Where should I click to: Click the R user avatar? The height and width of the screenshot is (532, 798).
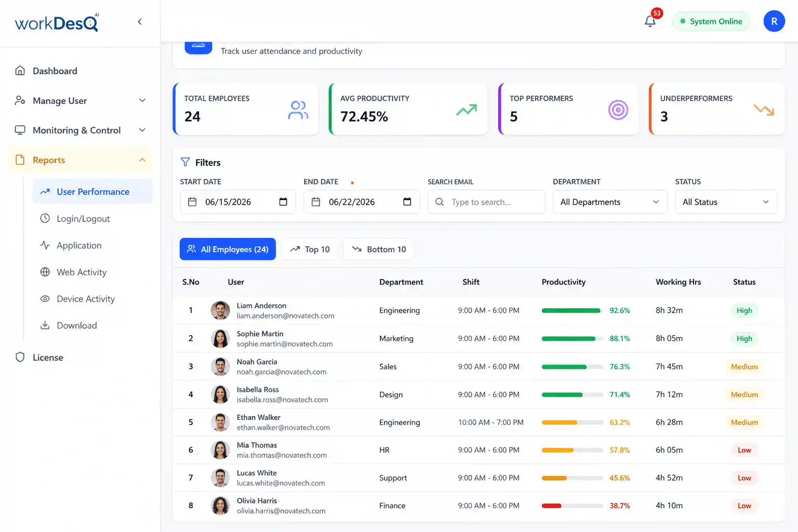(774, 21)
